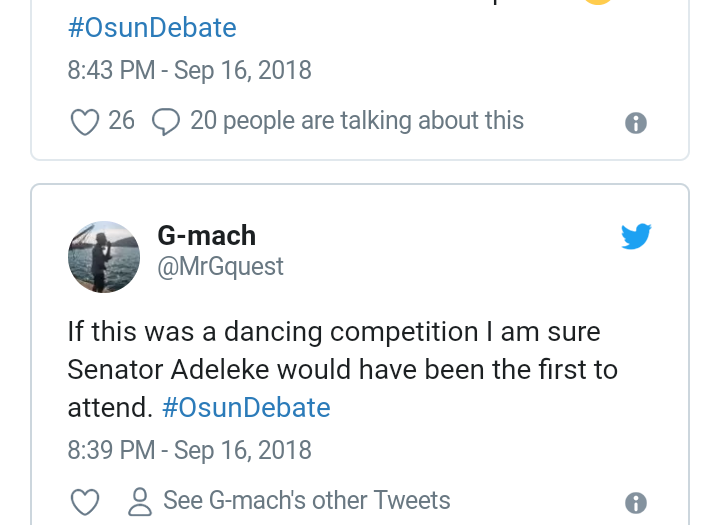The height and width of the screenshot is (525, 720).
Task: Open #OsunDebate hashtag in G-mach's tweet
Action: (245, 408)
